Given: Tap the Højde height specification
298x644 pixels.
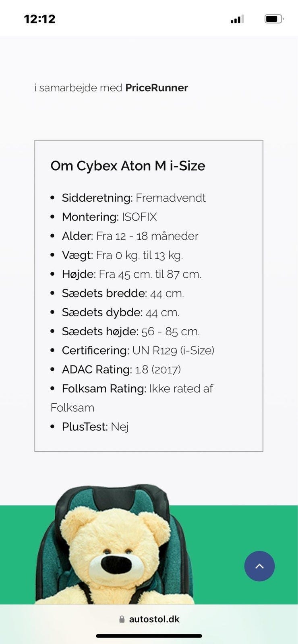Looking at the screenshot, I should coord(131,274).
